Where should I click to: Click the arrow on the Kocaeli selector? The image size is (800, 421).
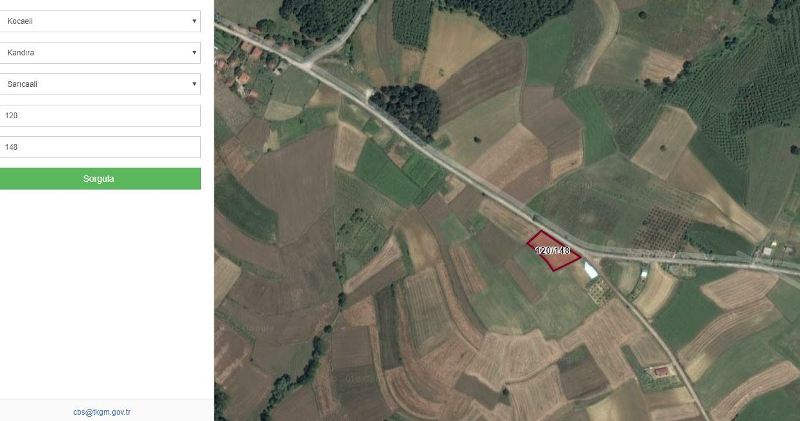tap(194, 21)
